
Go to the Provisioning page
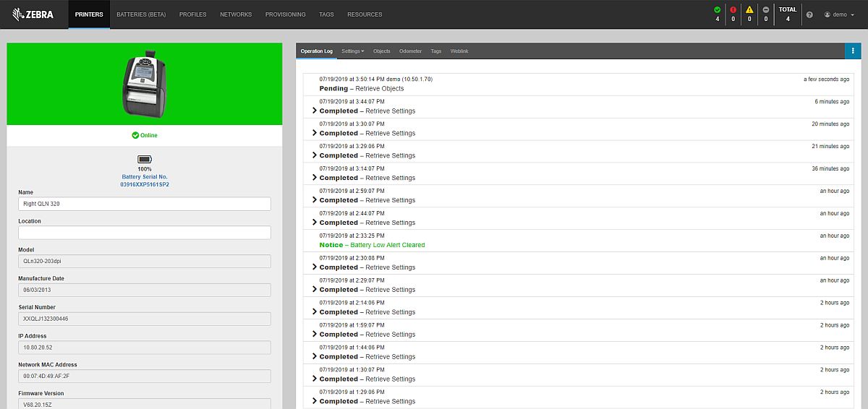(285, 14)
